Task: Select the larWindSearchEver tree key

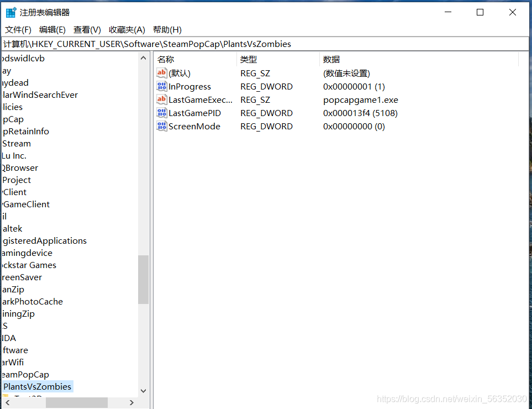Action: (40, 95)
